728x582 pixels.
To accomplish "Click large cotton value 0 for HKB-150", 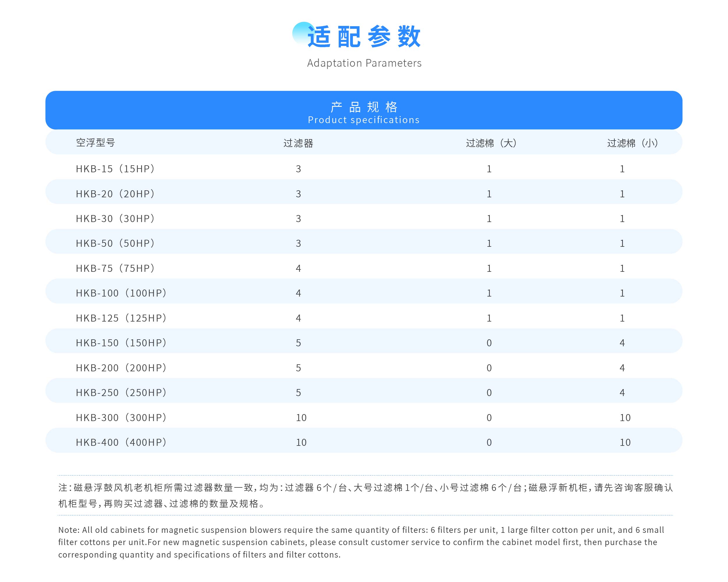I will (489, 343).
